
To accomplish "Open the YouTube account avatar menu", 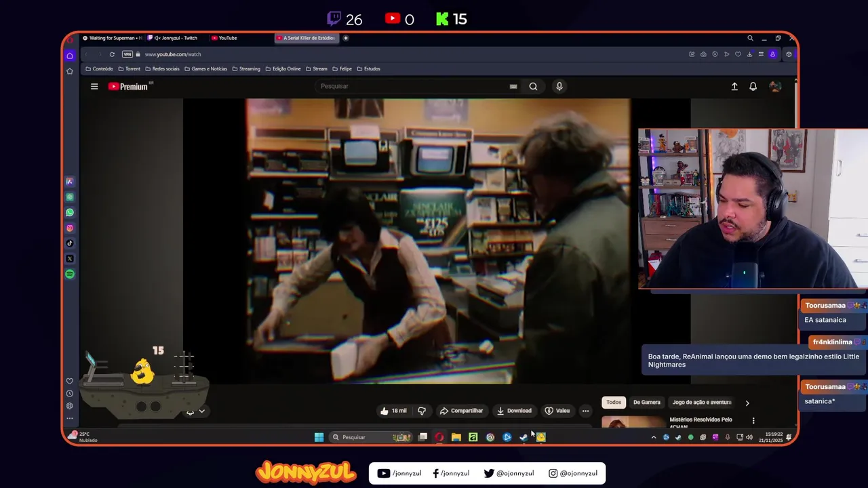I will tap(775, 86).
